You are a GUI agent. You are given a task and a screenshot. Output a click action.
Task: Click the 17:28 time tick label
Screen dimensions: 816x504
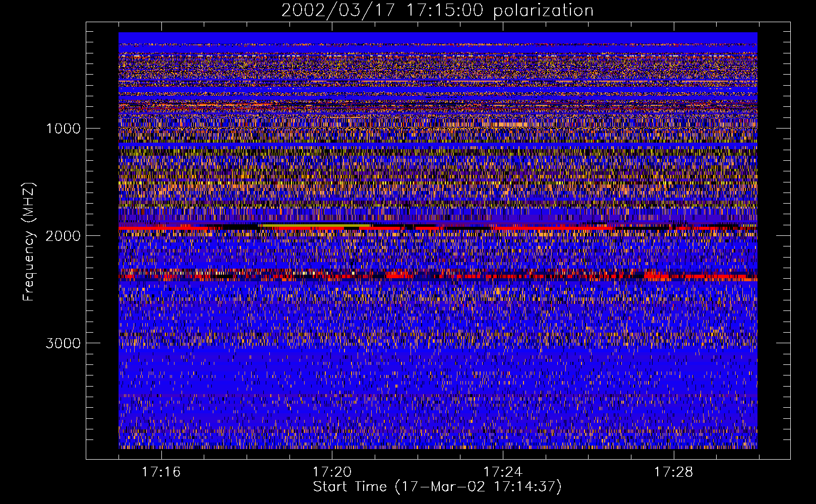pos(674,472)
